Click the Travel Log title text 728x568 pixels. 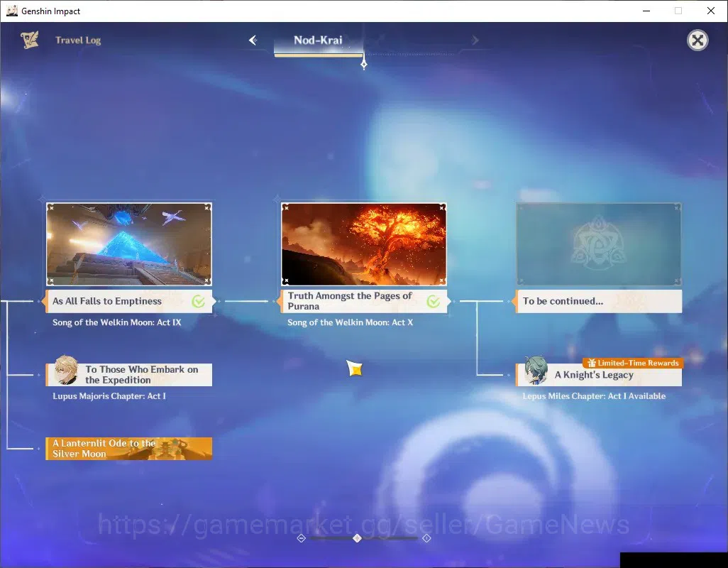pyautogui.click(x=78, y=40)
